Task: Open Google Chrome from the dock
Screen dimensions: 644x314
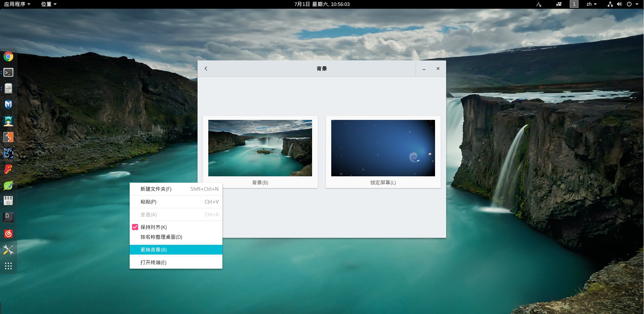Action: [x=8, y=56]
